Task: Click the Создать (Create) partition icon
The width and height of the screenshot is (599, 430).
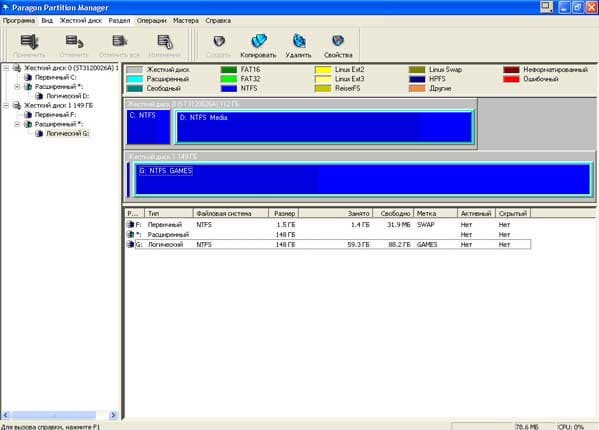Action: [x=219, y=41]
